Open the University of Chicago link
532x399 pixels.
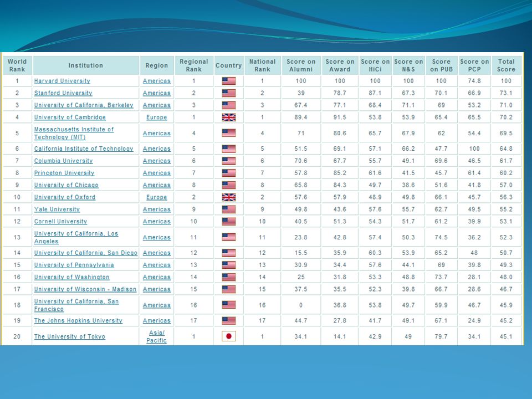(66, 185)
